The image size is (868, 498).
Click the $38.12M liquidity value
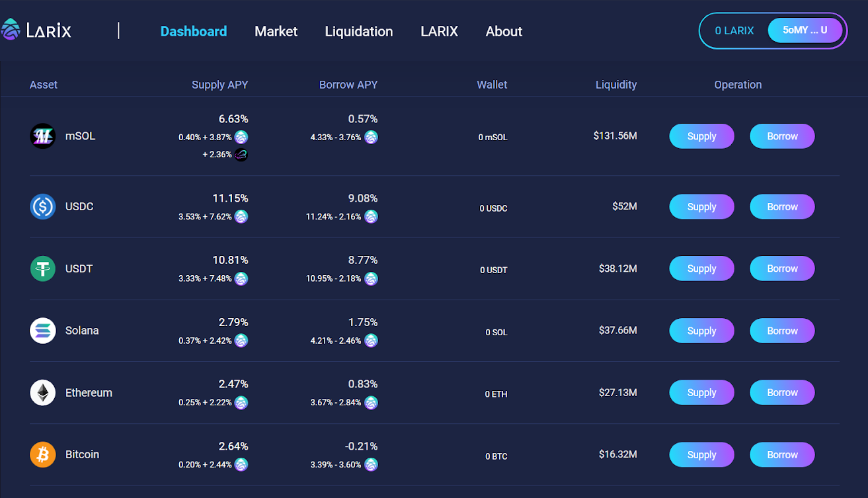[618, 269]
